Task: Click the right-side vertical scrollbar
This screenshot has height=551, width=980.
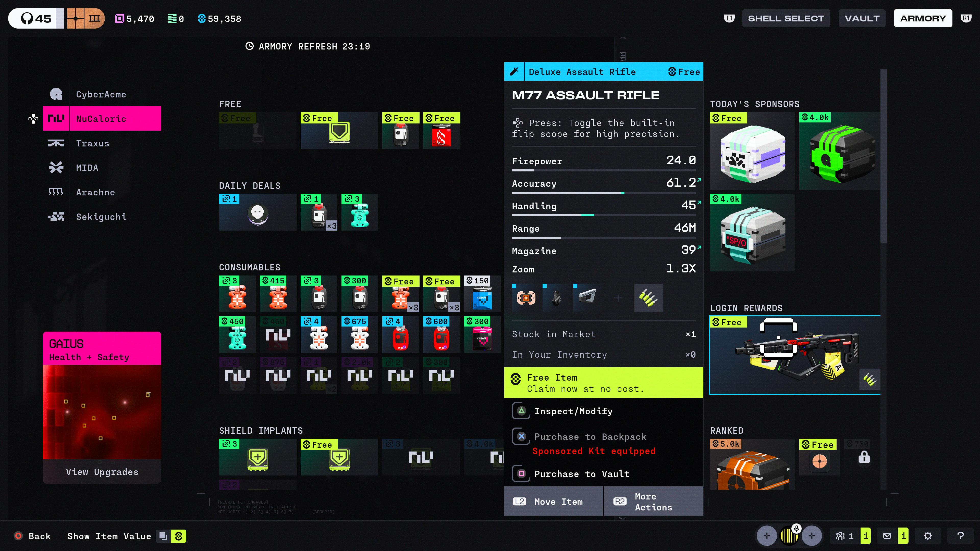Action: pos(883,156)
